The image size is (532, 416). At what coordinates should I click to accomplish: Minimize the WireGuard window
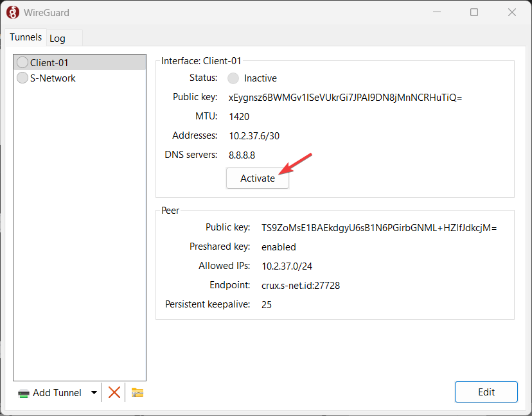[437, 12]
